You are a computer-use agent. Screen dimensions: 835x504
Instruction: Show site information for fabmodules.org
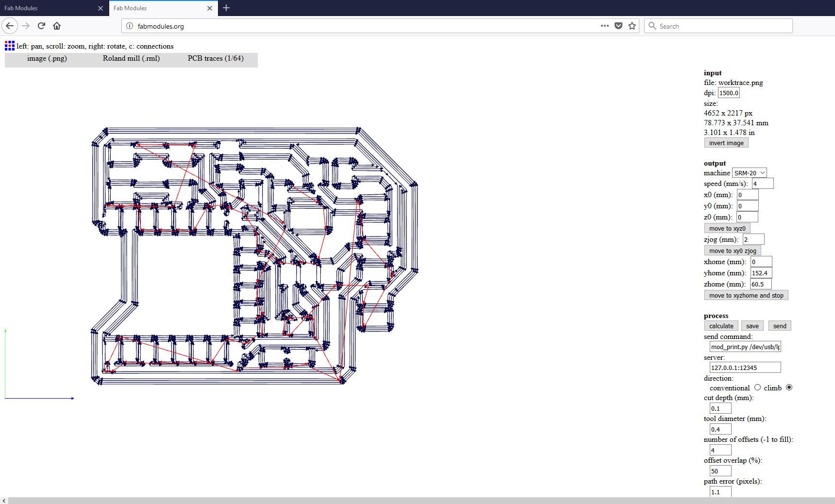pos(130,26)
